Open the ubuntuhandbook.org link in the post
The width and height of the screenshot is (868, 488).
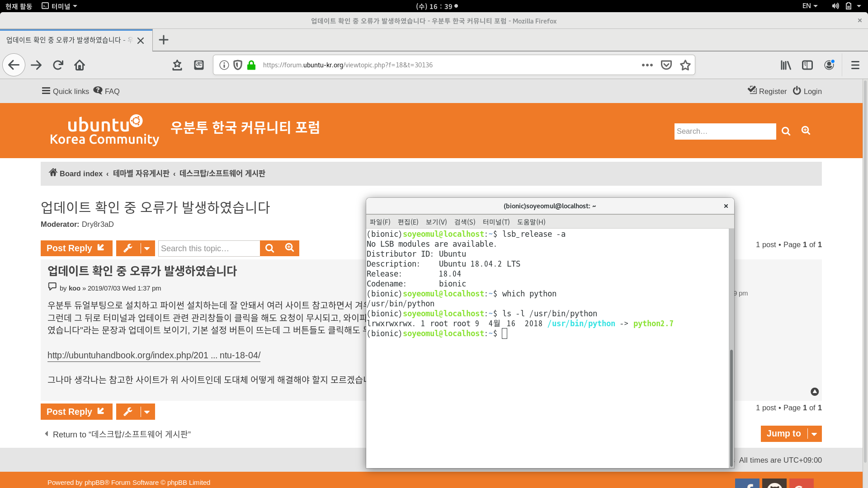pos(154,356)
